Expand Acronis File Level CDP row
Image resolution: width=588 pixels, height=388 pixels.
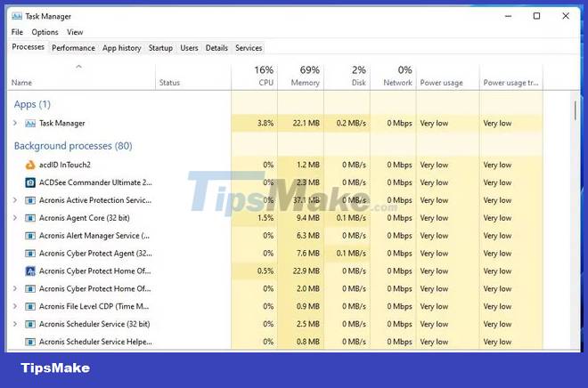click(x=15, y=306)
